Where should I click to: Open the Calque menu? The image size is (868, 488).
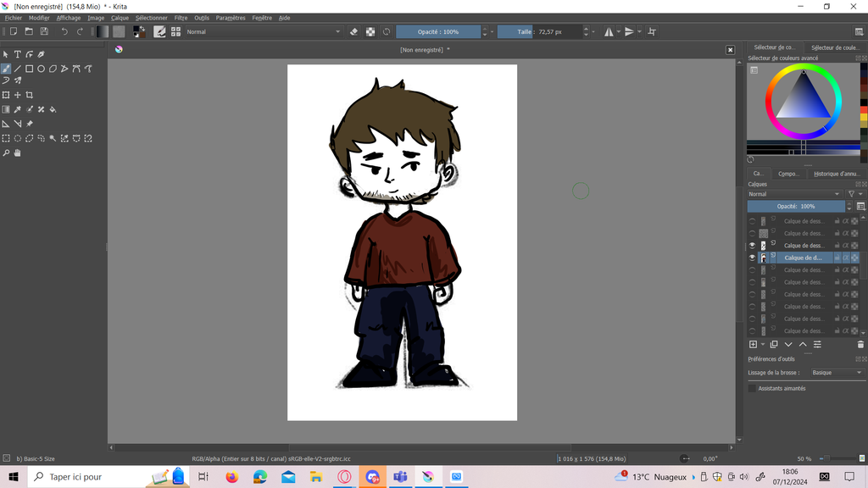coord(120,18)
